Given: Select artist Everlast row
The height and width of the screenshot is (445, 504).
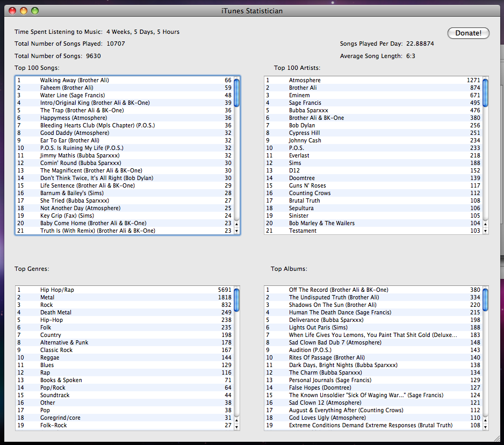Looking at the screenshot, I should click(x=373, y=155).
